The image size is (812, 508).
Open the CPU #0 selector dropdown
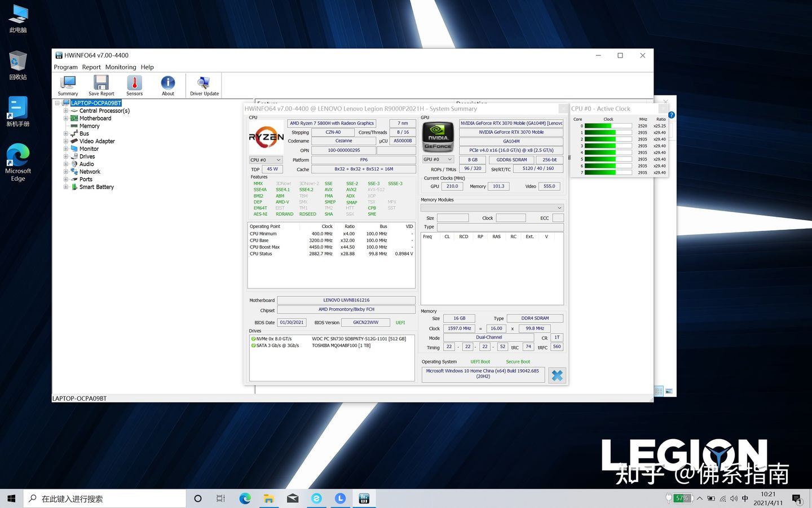pos(266,160)
